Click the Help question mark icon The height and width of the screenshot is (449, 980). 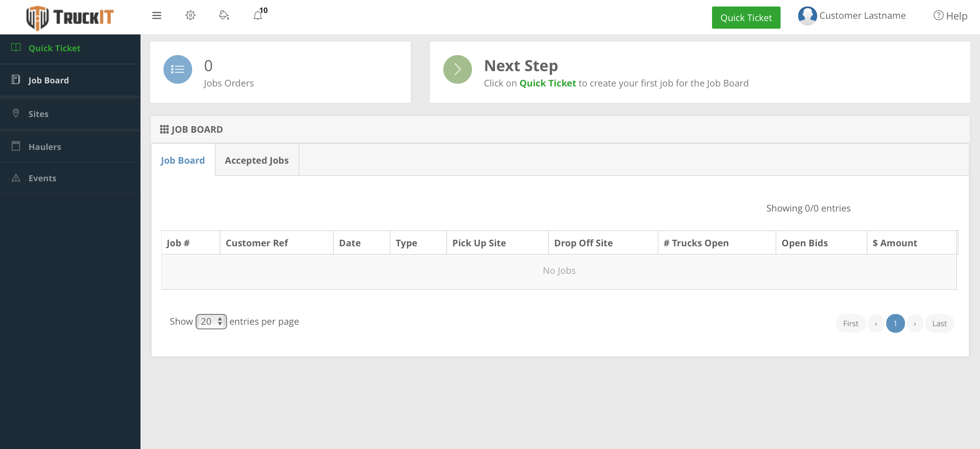(938, 16)
